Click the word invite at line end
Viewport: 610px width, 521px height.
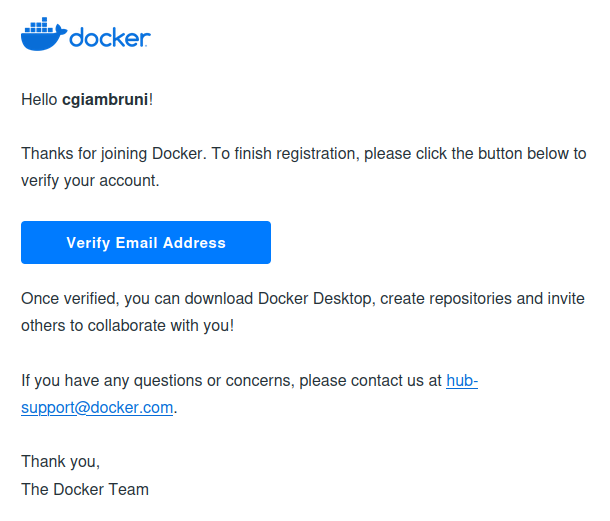(566, 299)
